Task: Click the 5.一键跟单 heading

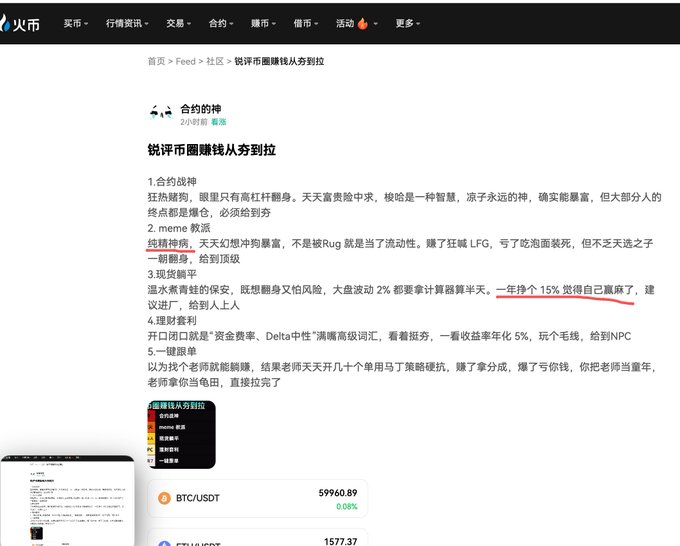Action: [x=172, y=351]
